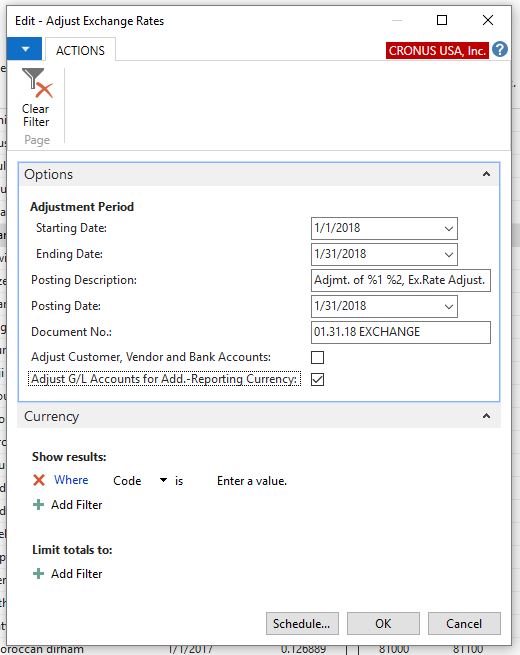Image resolution: width=520 pixels, height=655 pixels.
Task: Click the Schedule... button
Action: click(x=302, y=624)
